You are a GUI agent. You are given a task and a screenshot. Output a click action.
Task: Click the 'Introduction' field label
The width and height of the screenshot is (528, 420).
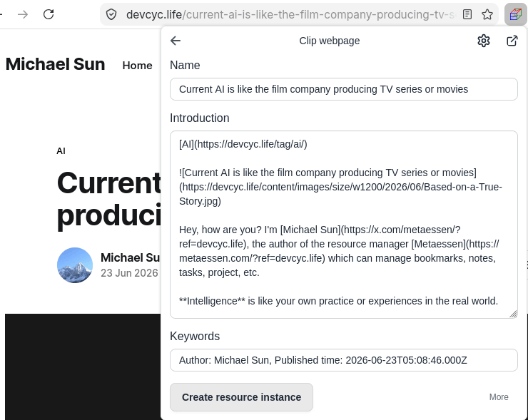[199, 118]
